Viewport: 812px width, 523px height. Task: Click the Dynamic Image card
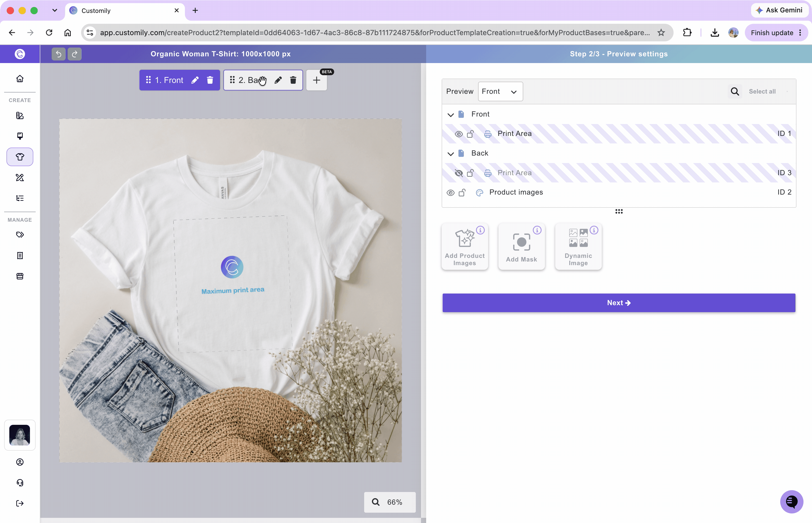578,247
